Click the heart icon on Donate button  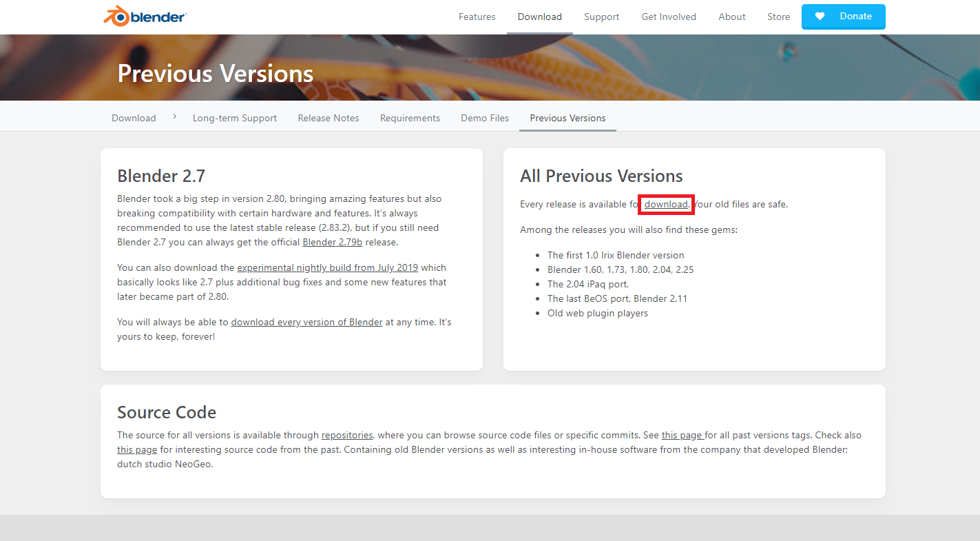click(820, 17)
